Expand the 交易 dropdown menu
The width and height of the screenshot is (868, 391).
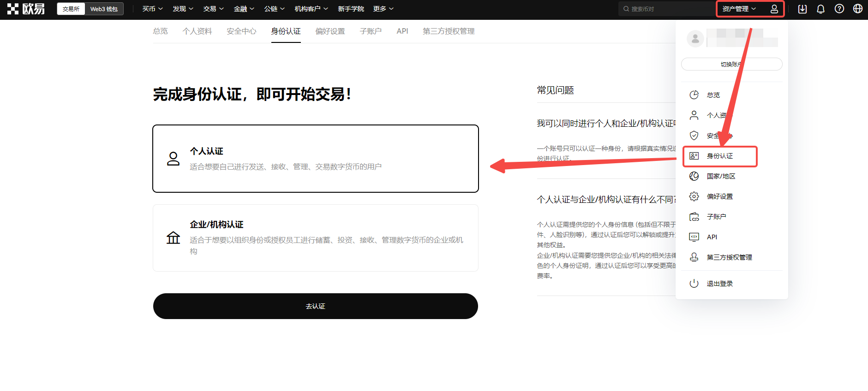[214, 9]
